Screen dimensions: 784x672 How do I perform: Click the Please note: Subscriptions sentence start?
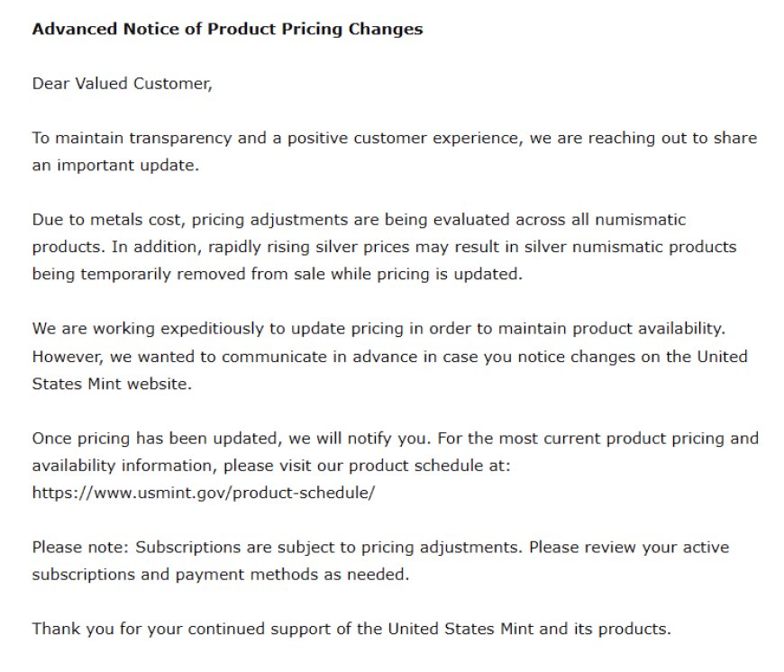click(x=136, y=548)
